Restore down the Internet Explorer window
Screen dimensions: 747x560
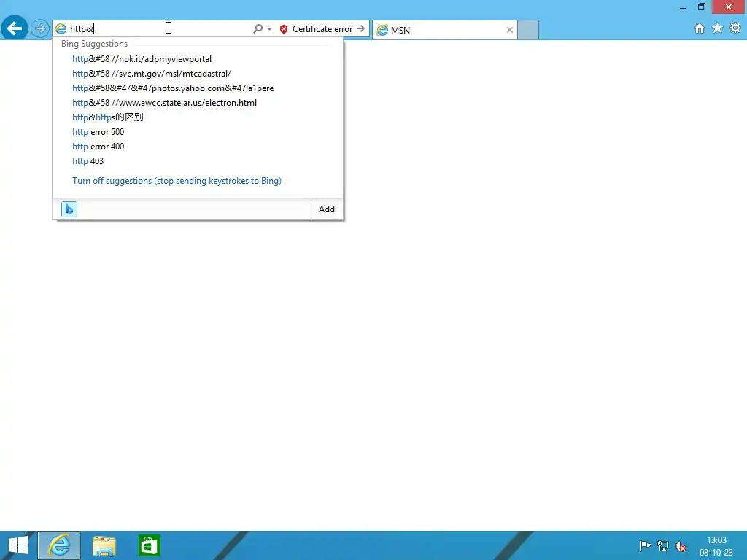(x=701, y=7)
